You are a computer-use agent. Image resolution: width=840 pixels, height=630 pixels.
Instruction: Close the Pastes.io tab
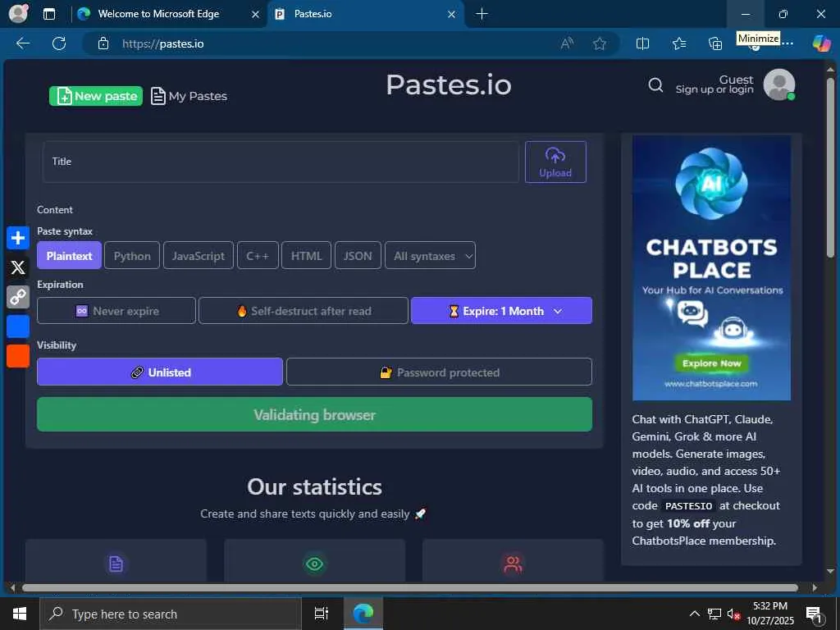pyautogui.click(x=452, y=15)
